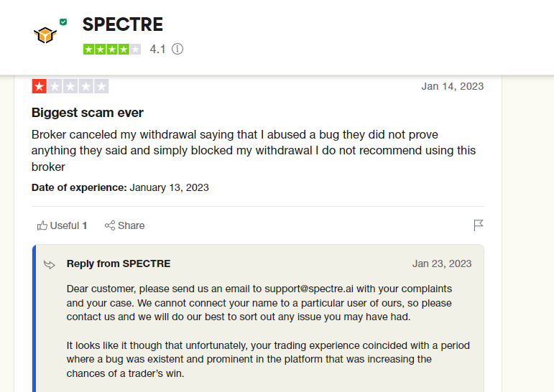Click the green verified badge icon

point(63,22)
